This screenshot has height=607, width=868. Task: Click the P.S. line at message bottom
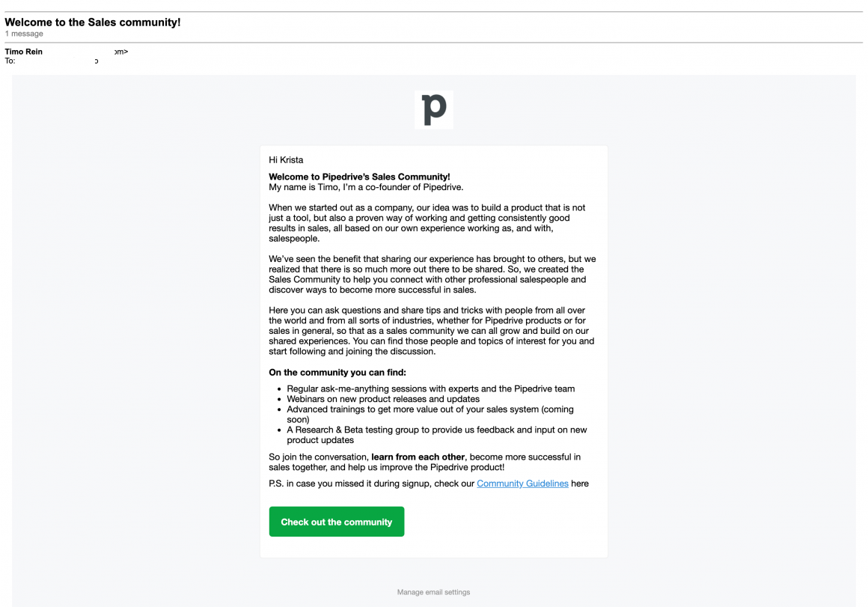[428, 484]
